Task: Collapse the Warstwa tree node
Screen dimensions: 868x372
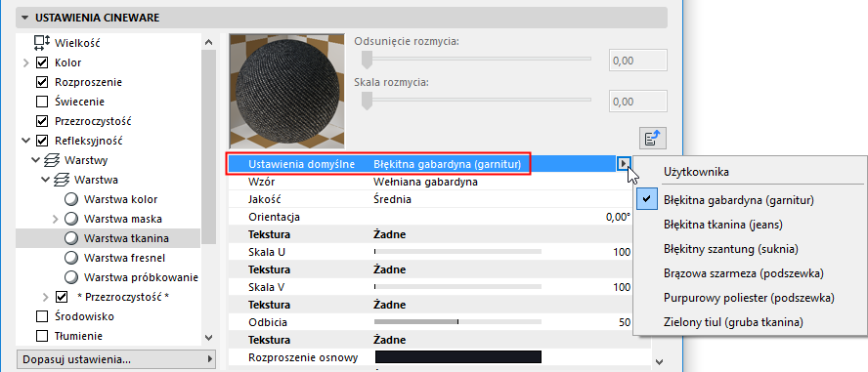Action: pyautogui.click(x=46, y=180)
